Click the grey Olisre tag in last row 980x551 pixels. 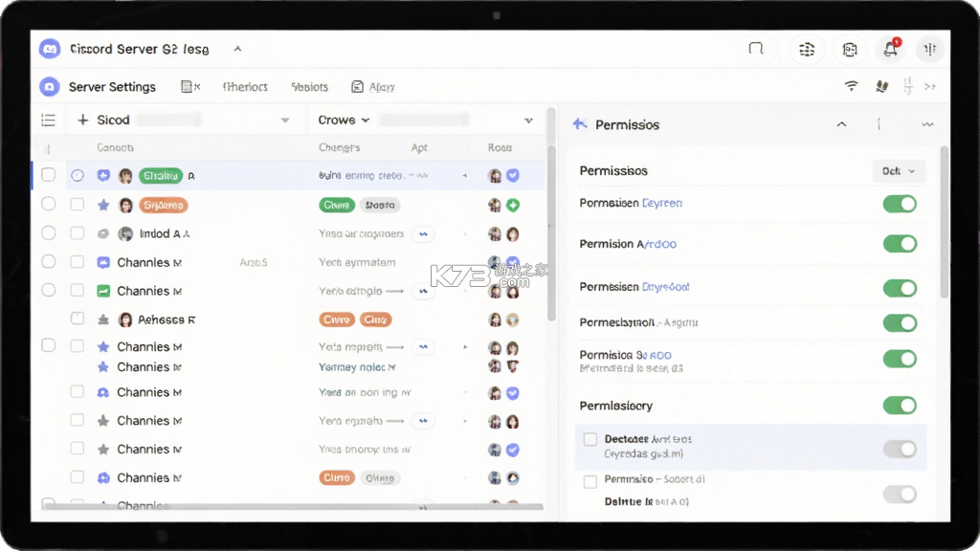(379, 478)
